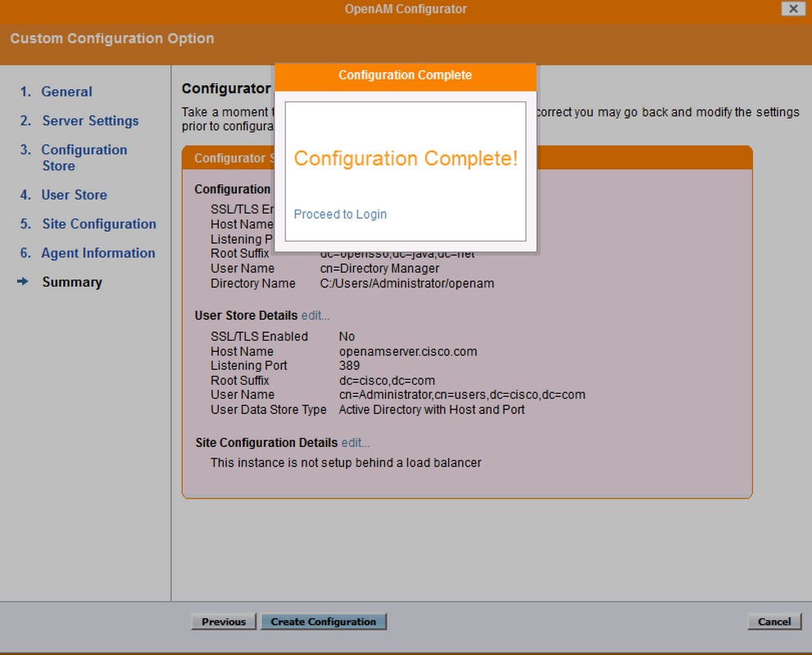Click the Custom Configuration Option banner
812x655 pixels.
pyautogui.click(x=111, y=38)
